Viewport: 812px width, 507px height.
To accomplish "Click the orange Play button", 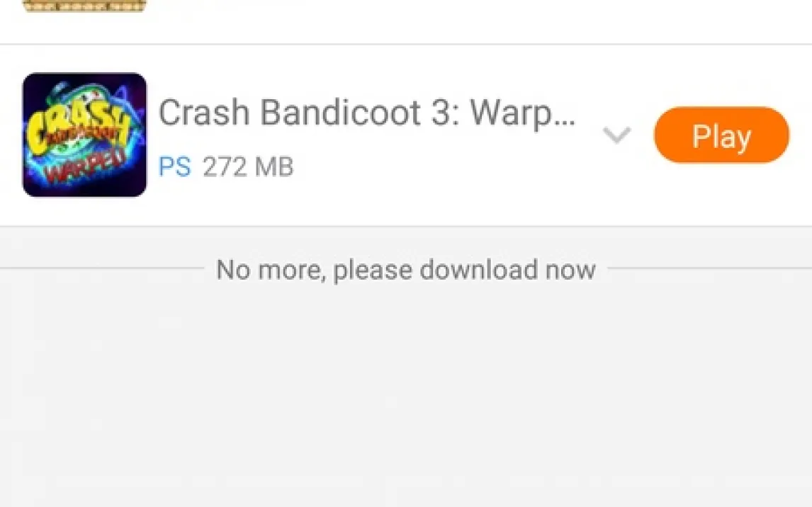I will 721,135.
